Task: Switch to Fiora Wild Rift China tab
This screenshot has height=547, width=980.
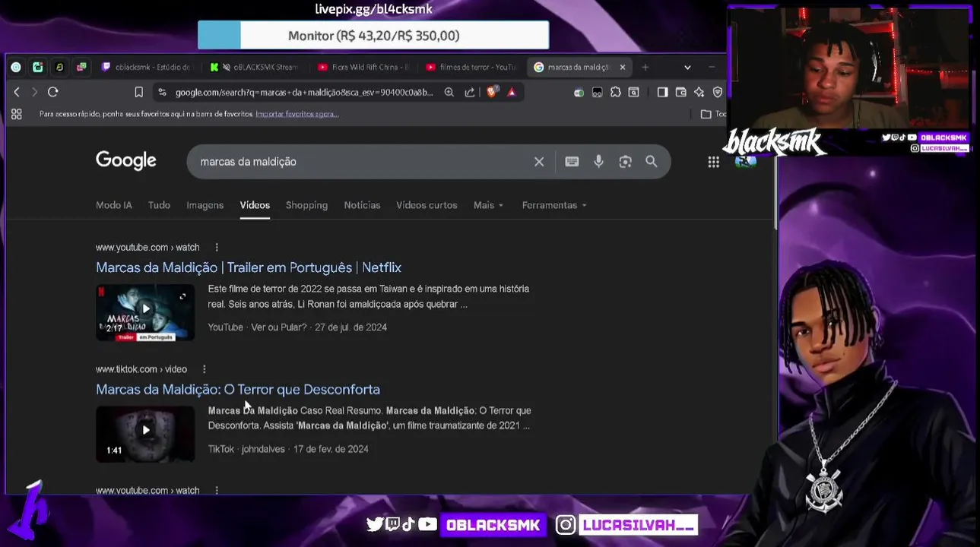Action: point(363,67)
